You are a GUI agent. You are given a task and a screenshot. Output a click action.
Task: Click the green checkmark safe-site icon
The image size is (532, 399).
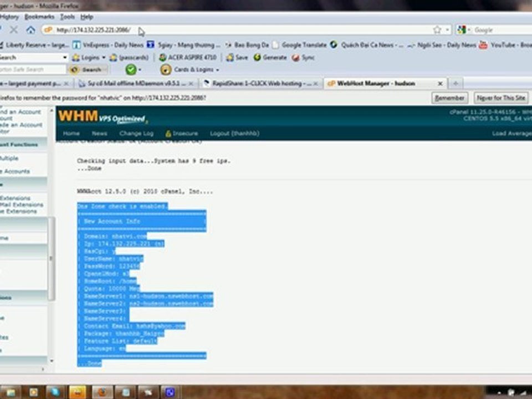point(131,70)
